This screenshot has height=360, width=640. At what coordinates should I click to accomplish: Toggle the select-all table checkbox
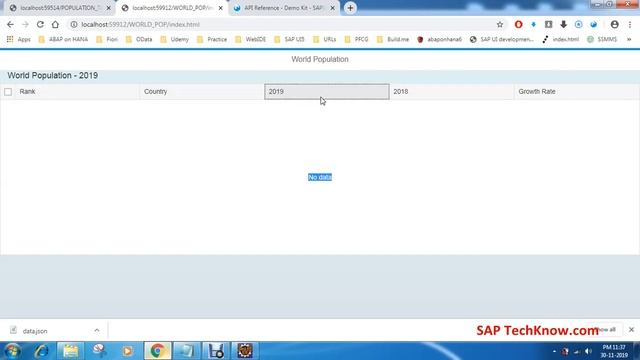point(8,92)
